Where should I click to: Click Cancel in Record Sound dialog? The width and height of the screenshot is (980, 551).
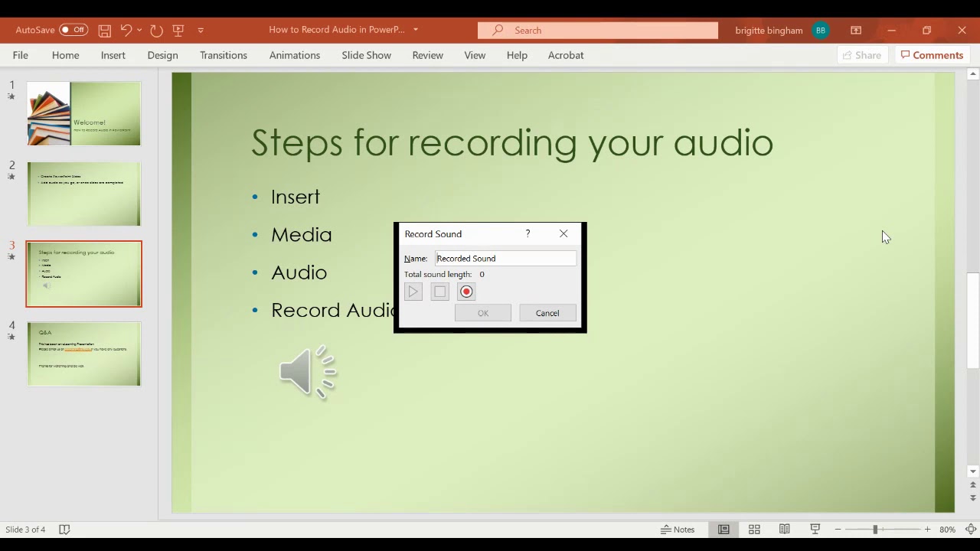[x=547, y=313]
